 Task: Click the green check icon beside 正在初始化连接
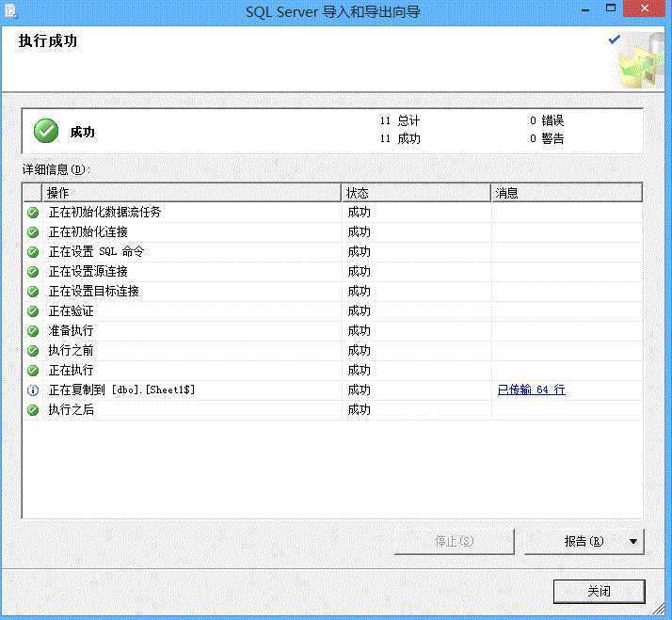[33, 232]
